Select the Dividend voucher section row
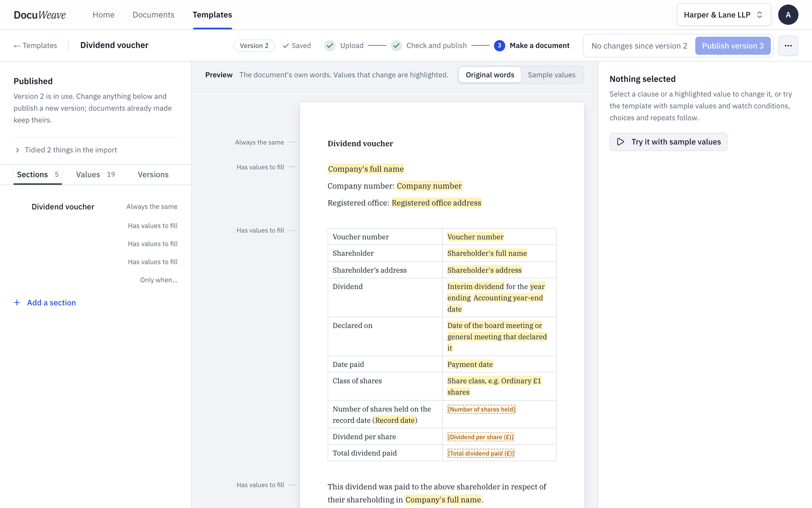 (x=95, y=207)
